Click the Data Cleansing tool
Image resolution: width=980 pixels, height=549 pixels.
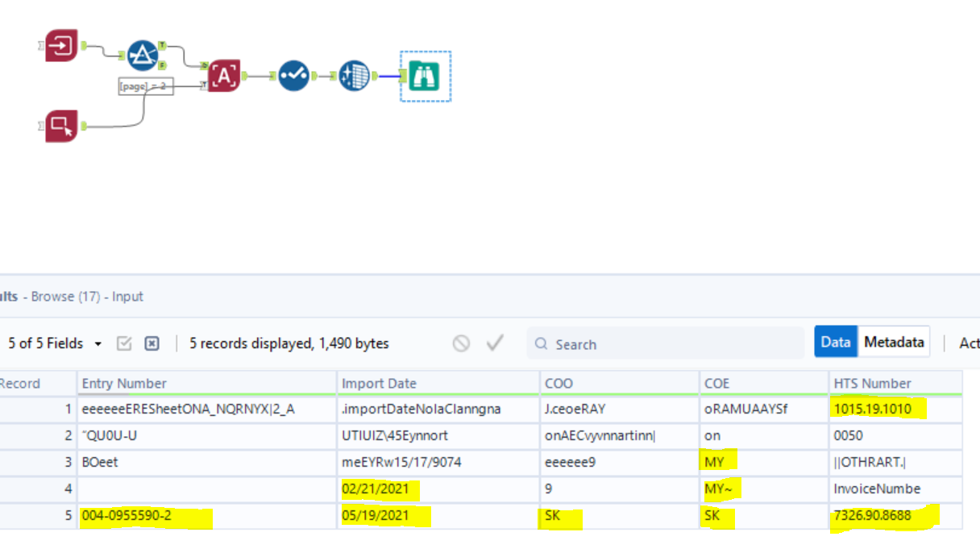coord(354,76)
